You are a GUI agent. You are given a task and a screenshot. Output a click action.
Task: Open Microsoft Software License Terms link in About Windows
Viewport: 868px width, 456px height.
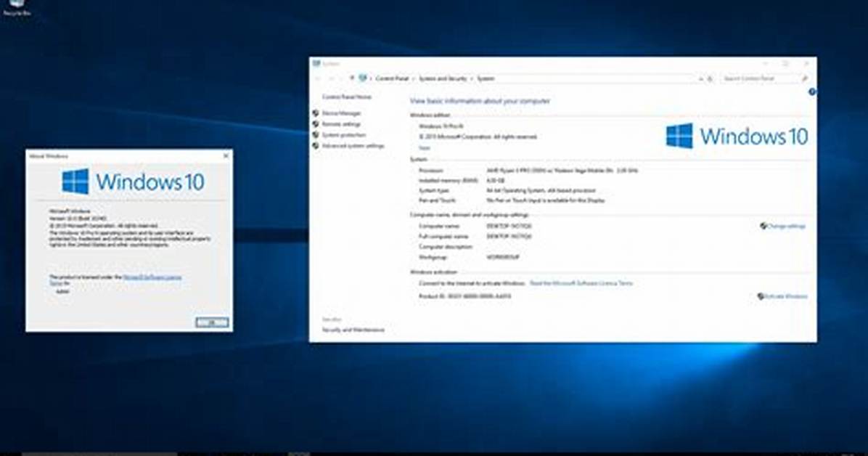pyautogui.click(x=152, y=277)
